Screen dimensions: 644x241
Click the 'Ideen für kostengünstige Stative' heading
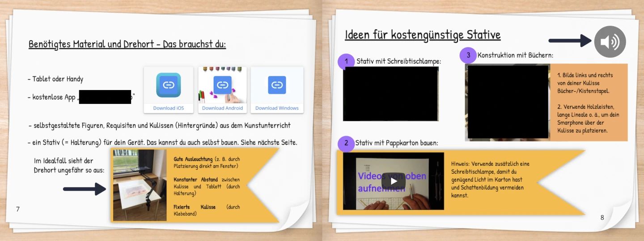pos(423,35)
